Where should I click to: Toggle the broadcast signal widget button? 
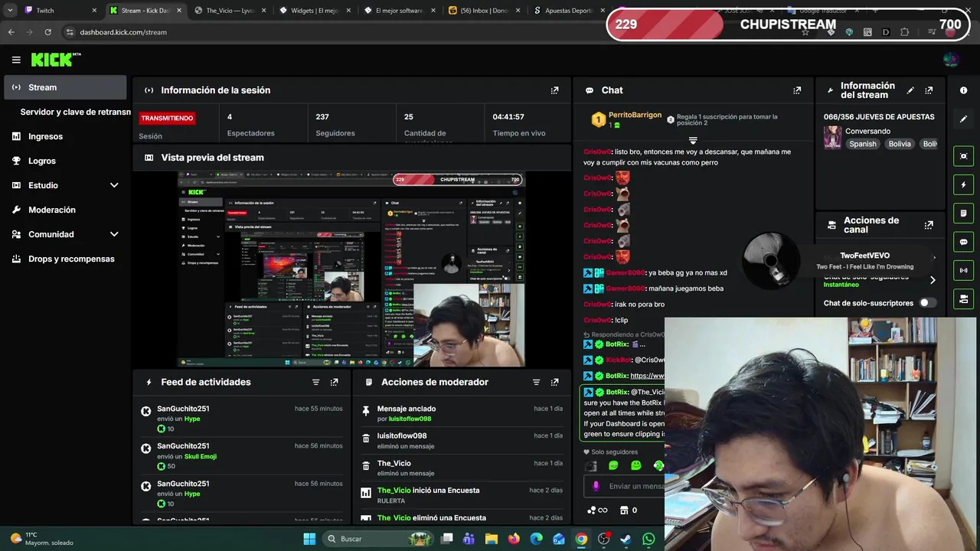click(963, 270)
